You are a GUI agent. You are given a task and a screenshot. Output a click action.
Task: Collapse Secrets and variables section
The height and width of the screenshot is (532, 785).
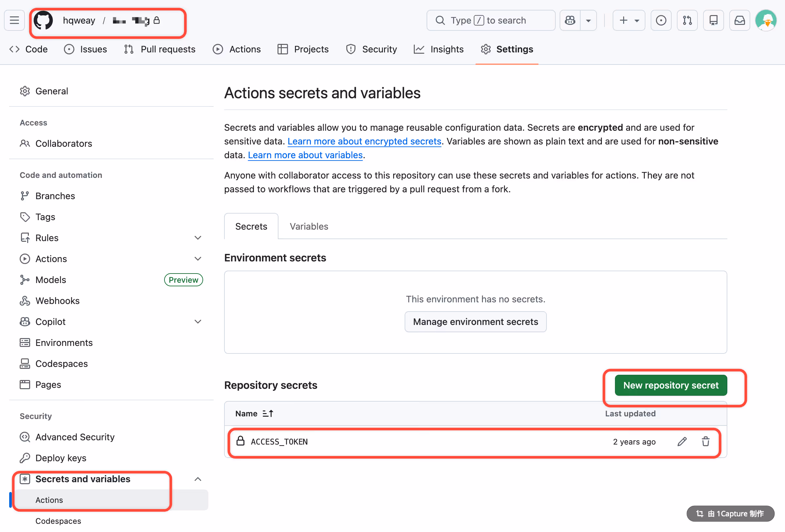point(198,479)
